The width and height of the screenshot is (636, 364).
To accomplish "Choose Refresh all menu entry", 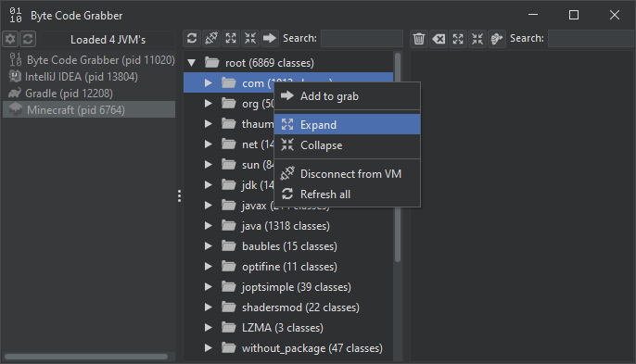I will pyautogui.click(x=347, y=195).
